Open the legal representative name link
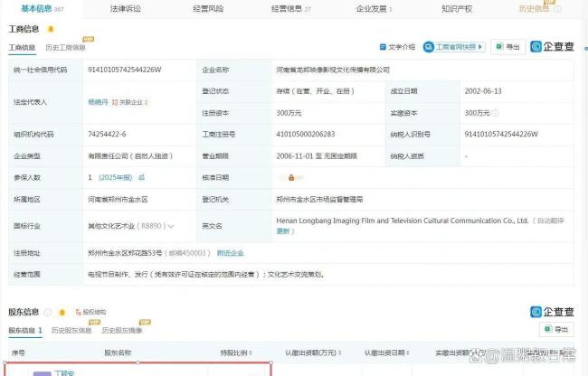 point(98,102)
